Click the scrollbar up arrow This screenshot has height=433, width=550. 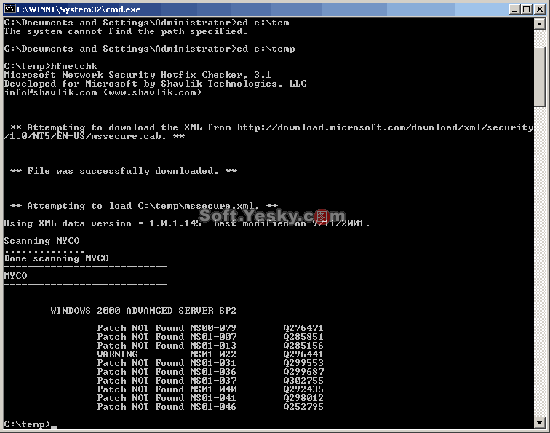tap(540, 23)
